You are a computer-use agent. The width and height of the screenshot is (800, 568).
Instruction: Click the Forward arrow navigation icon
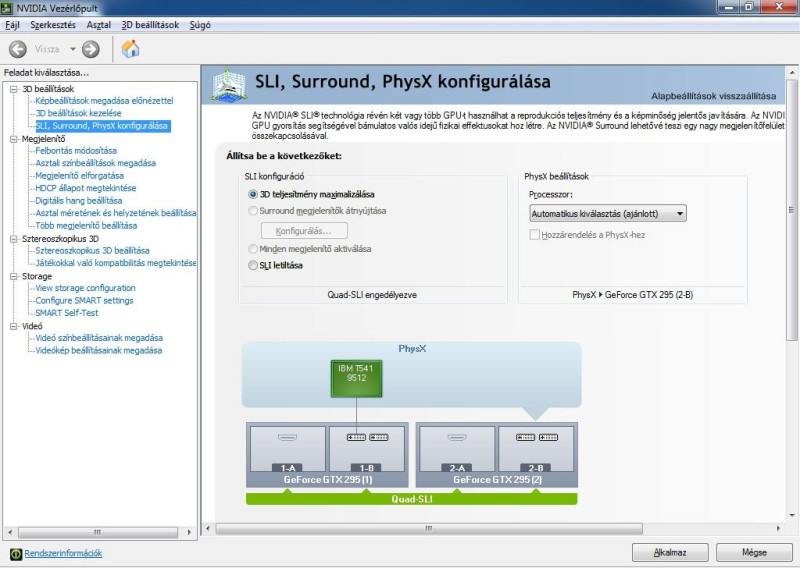point(91,49)
